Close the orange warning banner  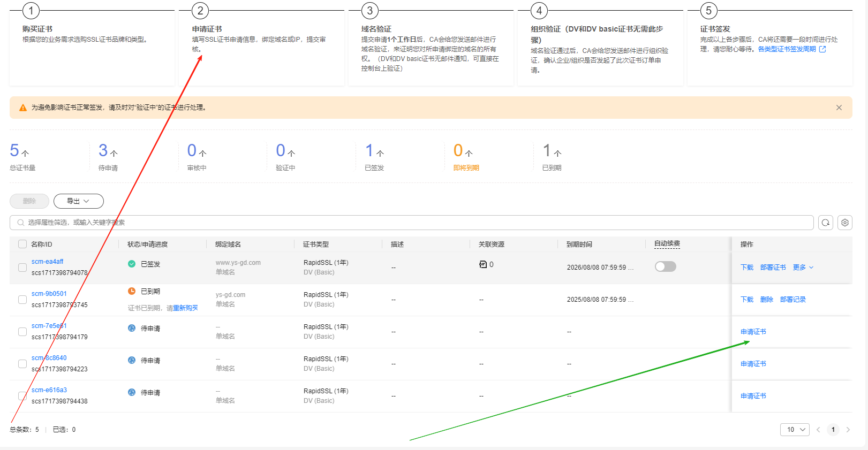[x=839, y=108]
